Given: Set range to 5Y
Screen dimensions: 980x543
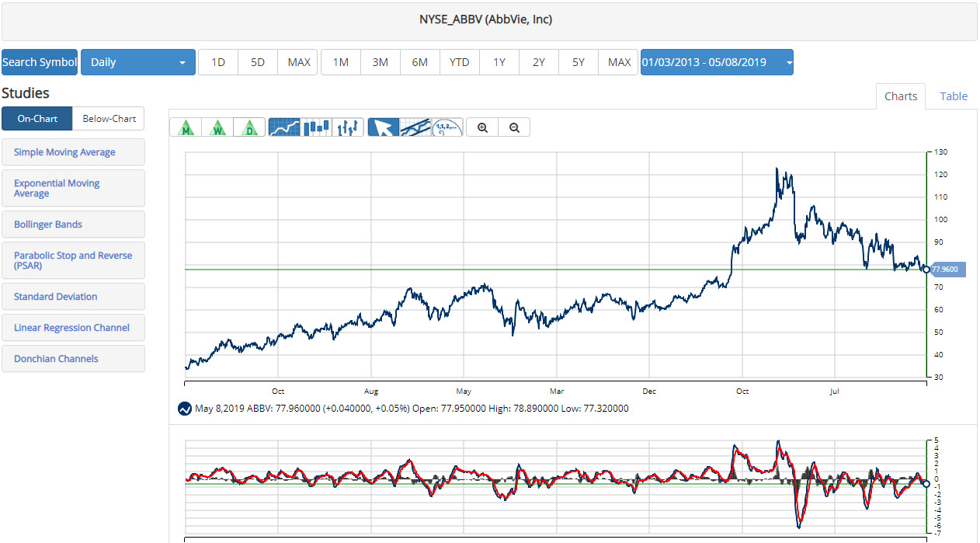Looking at the screenshot, I should [x=579, y=62].
